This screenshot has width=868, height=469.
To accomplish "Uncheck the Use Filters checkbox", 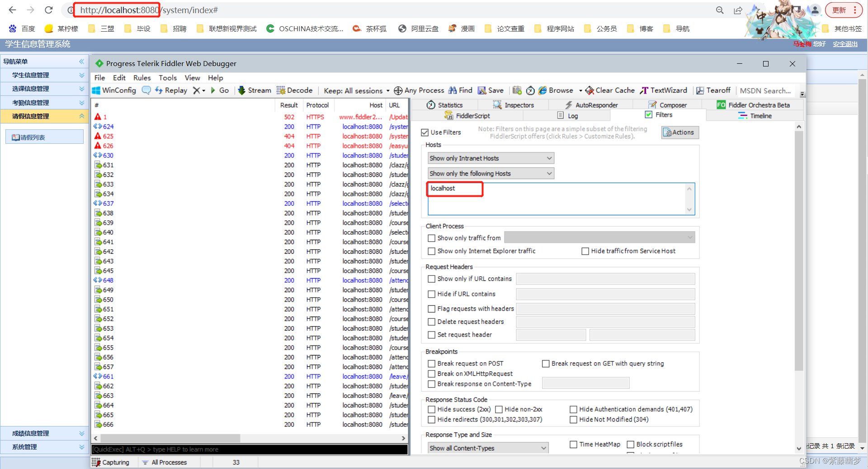I will (x=425, y=133).
